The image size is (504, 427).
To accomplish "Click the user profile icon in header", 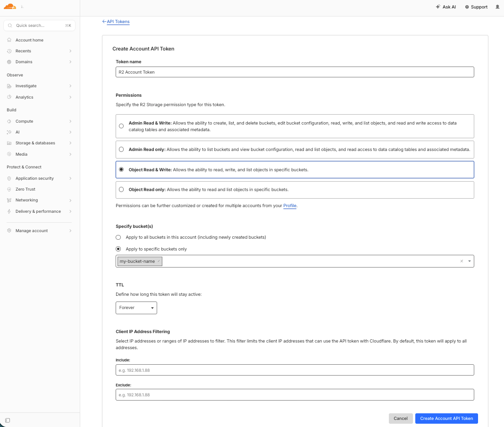I will [497, 7].
